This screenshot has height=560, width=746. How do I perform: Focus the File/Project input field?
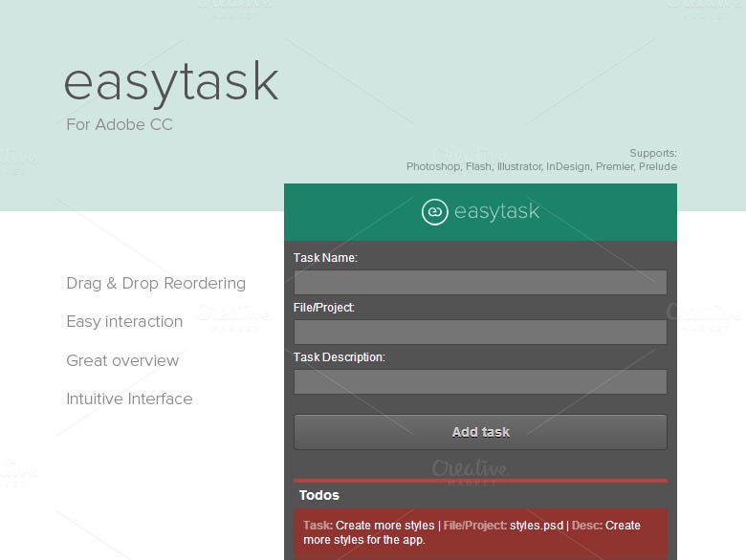click(x=480, y=332)
